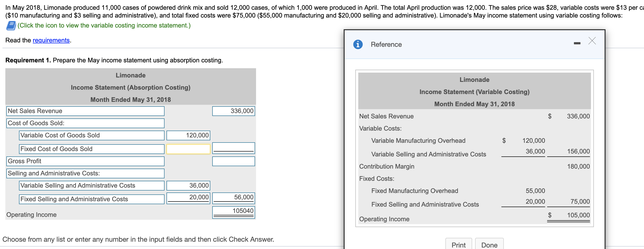Image resolution: width=644 pixels, height=249 pixels.
Task: Click the 156,000 total variable costs value
Action: (578, 151)
